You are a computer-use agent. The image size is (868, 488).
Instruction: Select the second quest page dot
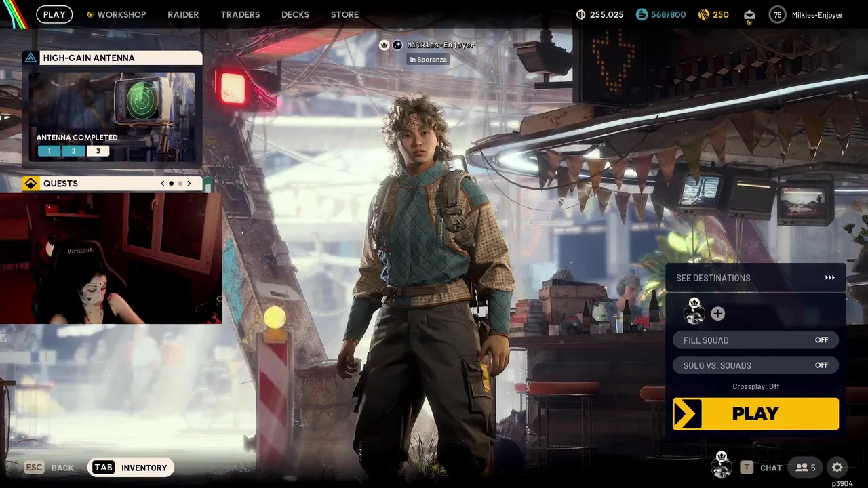tap(180, 184)
